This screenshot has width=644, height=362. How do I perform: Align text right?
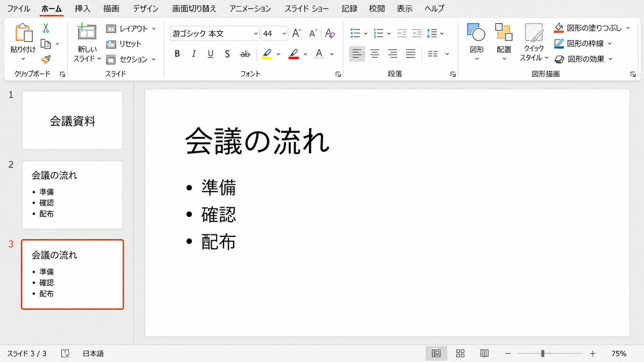click(392, 54)
